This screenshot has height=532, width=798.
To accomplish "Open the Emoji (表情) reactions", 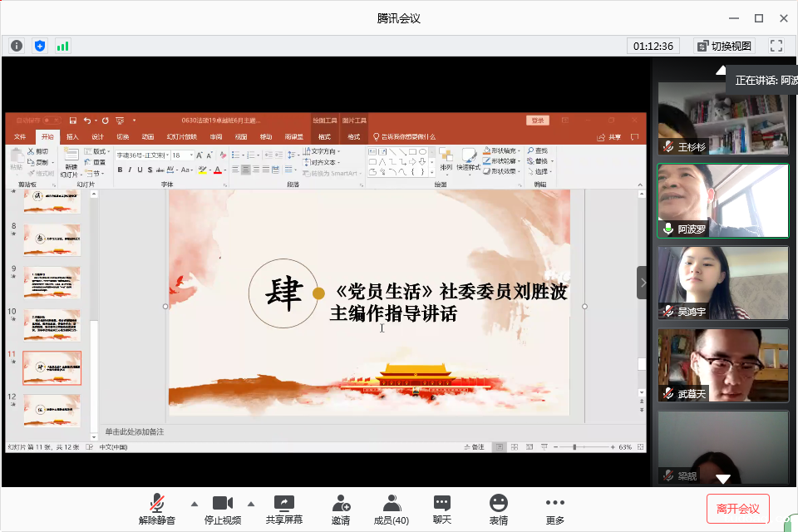I will pos(499,509).
